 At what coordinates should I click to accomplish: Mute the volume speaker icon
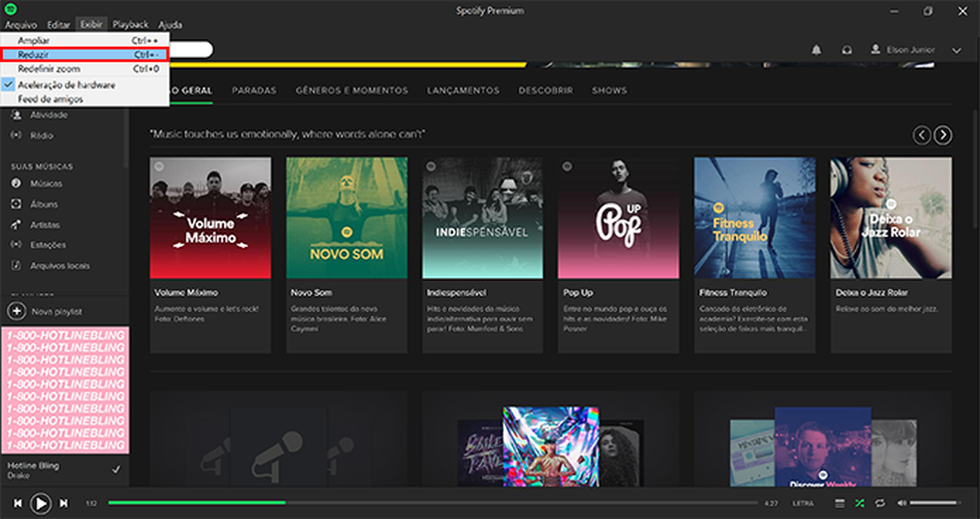point(901,503)
